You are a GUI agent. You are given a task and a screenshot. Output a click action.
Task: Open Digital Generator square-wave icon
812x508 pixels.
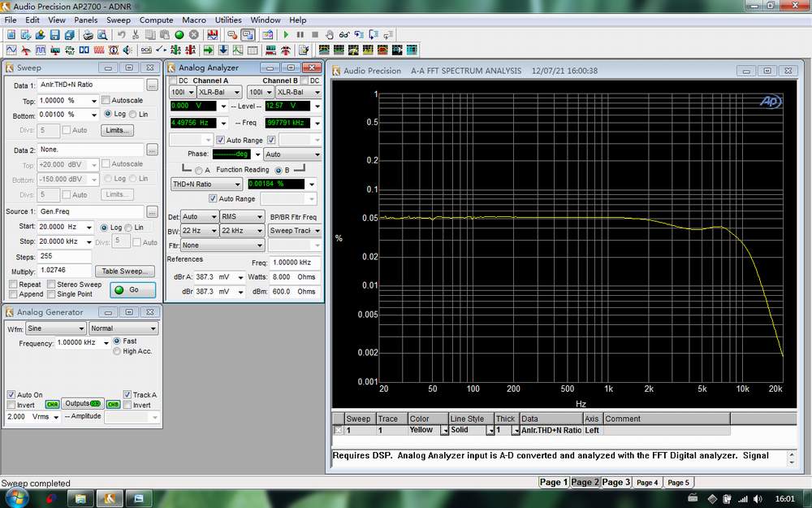pyautogui.click(x=41, y=50)
